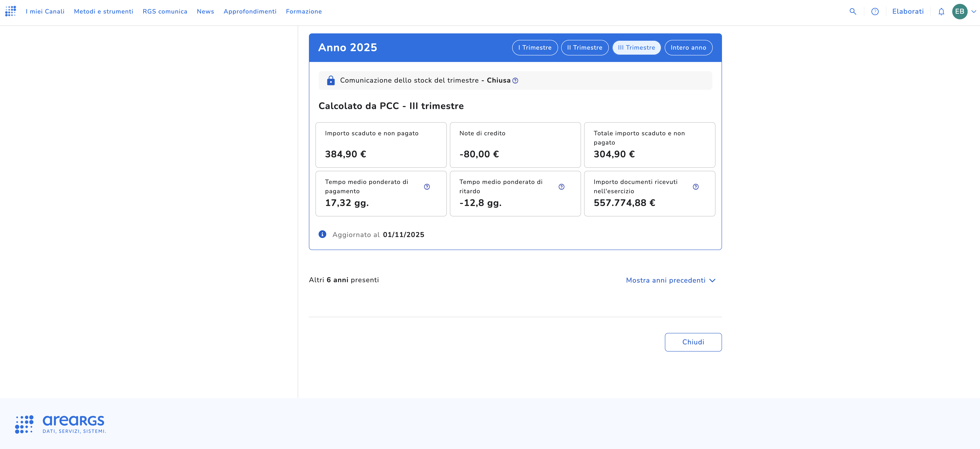Select the II Trimestre tab

click(x=584, y=48)
